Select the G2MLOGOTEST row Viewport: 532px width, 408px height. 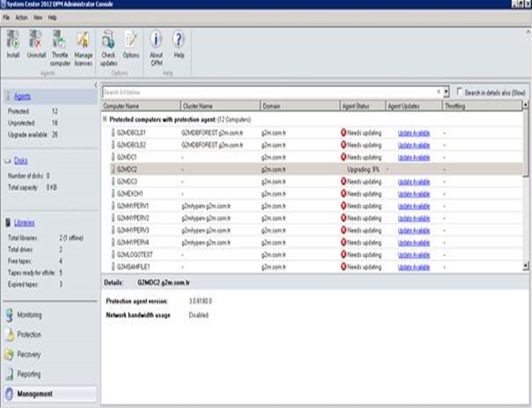tap(312, 255)
